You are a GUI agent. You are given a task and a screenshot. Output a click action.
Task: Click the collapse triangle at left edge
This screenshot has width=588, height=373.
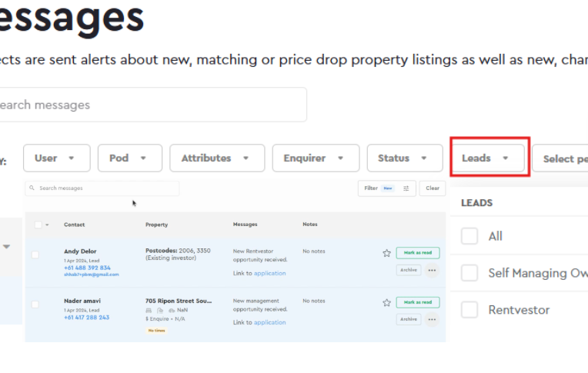click(x=6, y=247)
